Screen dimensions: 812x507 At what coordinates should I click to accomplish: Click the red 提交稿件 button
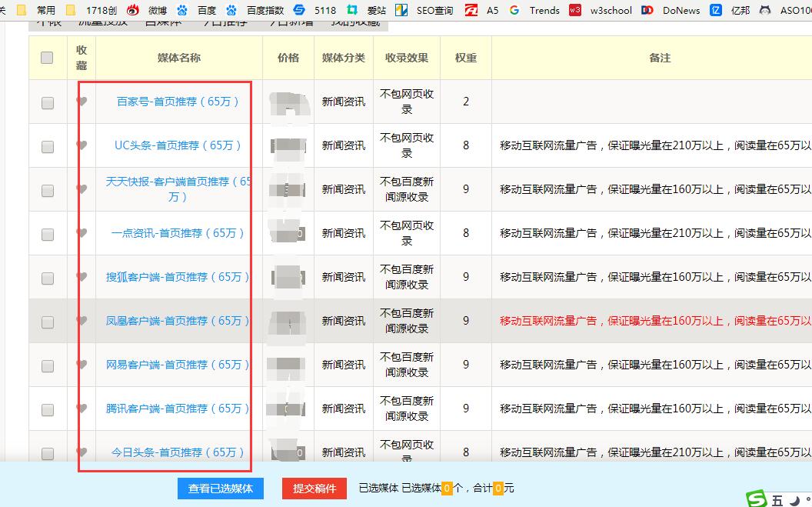314,489
